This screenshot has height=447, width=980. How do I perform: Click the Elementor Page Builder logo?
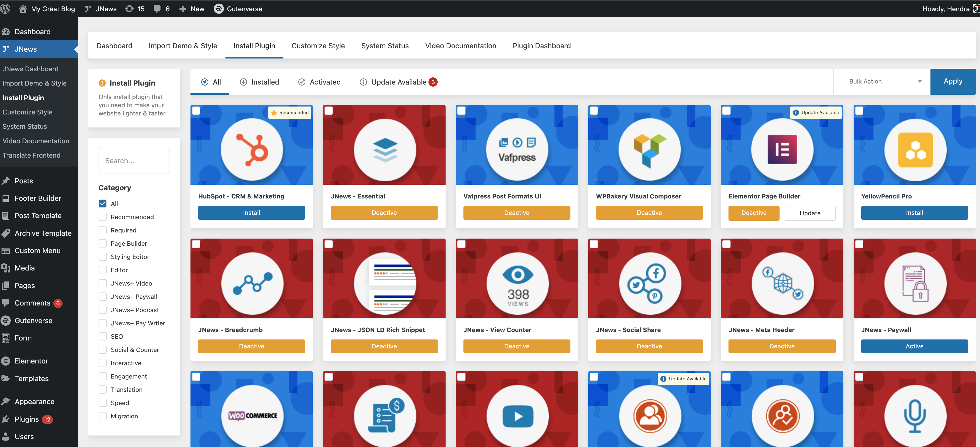(x=782, y=149)
